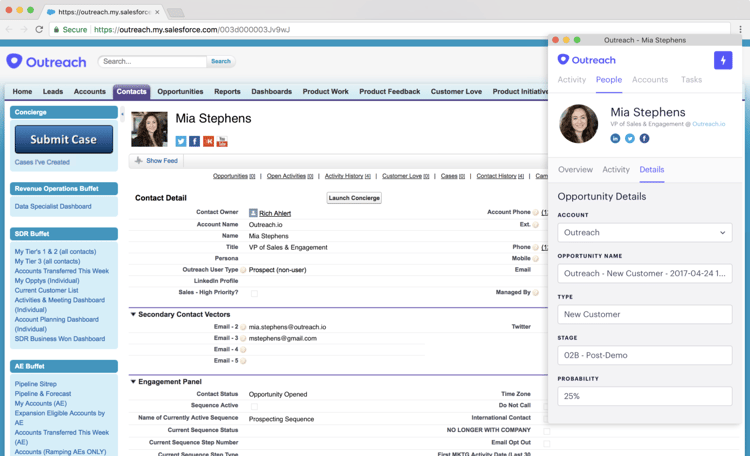
Task: Open the Product Feedback tab
Action: 390,91
